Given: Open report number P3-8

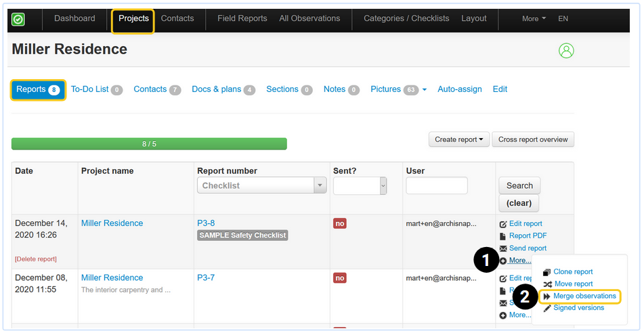Looking at the screenshot, I should [206, 223].
